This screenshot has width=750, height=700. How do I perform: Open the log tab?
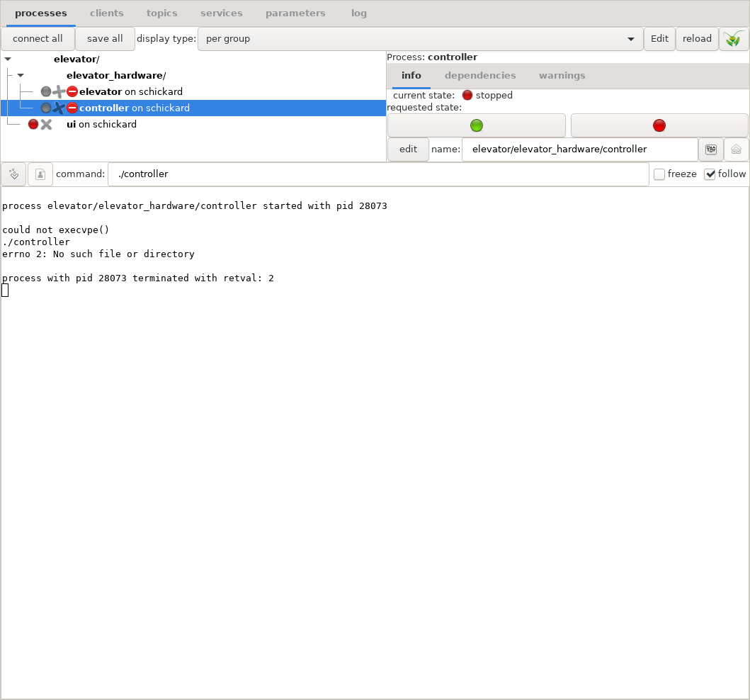tap(359, 13)
